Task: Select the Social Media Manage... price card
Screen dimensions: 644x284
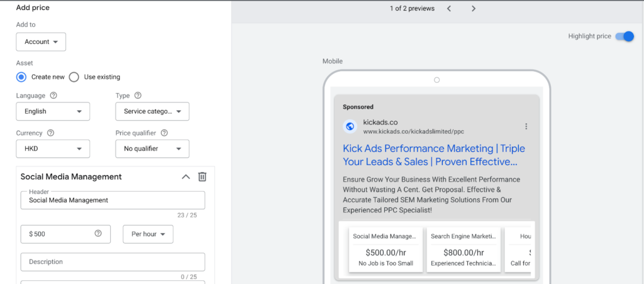Action: (386, 249)
